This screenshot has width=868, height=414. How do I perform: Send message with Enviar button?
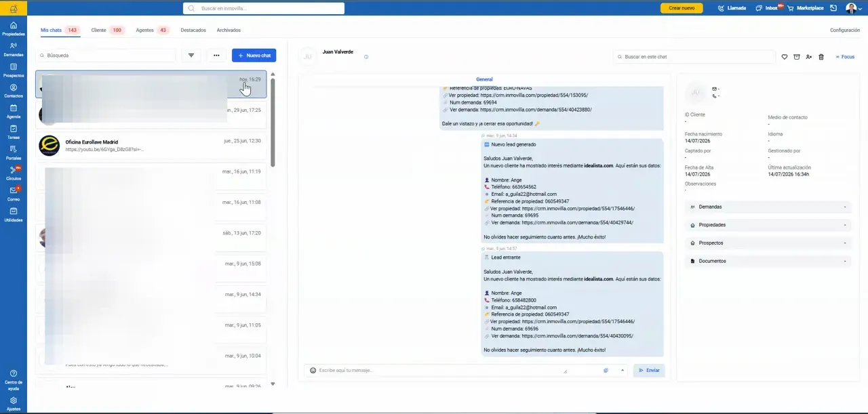pyautogui.click(x=649, y=371)
